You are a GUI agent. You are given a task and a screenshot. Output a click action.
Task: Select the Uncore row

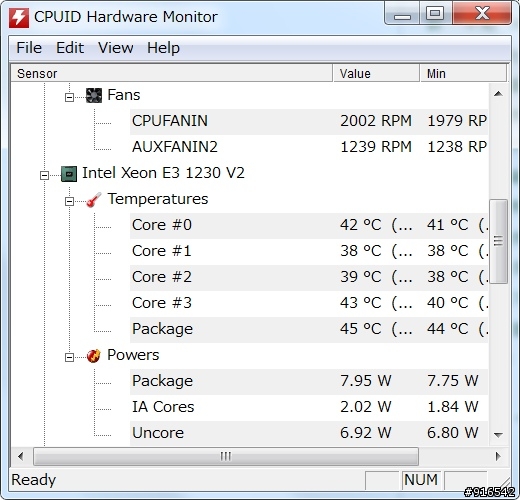[x=309, y=433]
